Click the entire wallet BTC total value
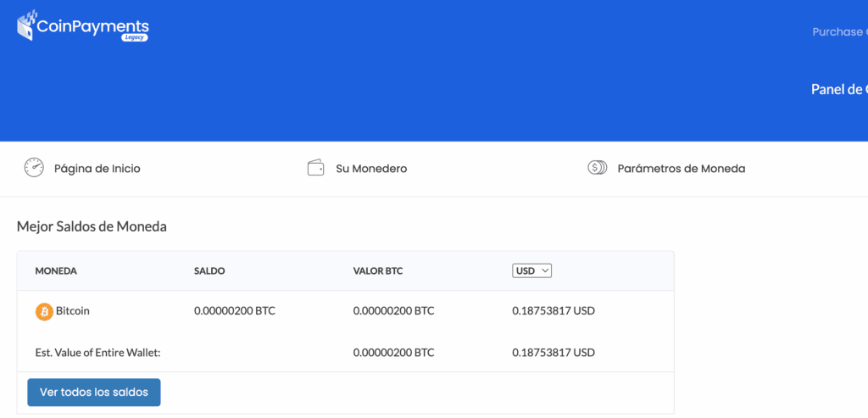The image size is (868, 418). point(393,353)
